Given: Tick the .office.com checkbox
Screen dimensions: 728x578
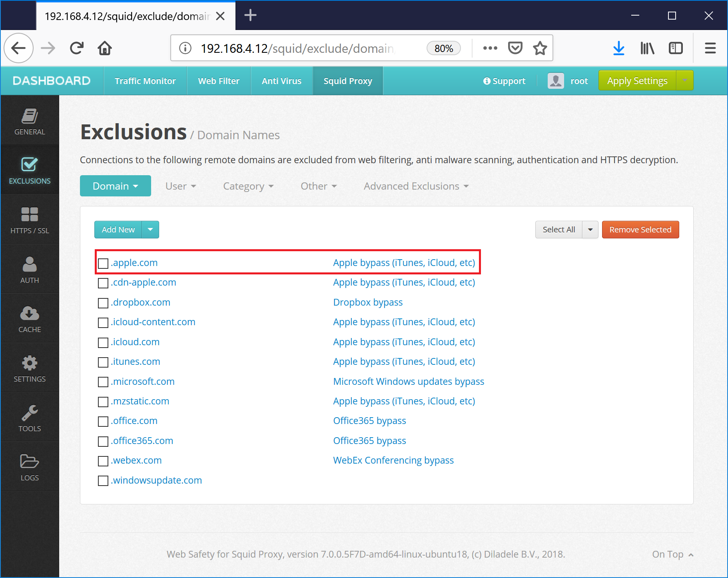Looking at the screenshot, I should point(103,422).
